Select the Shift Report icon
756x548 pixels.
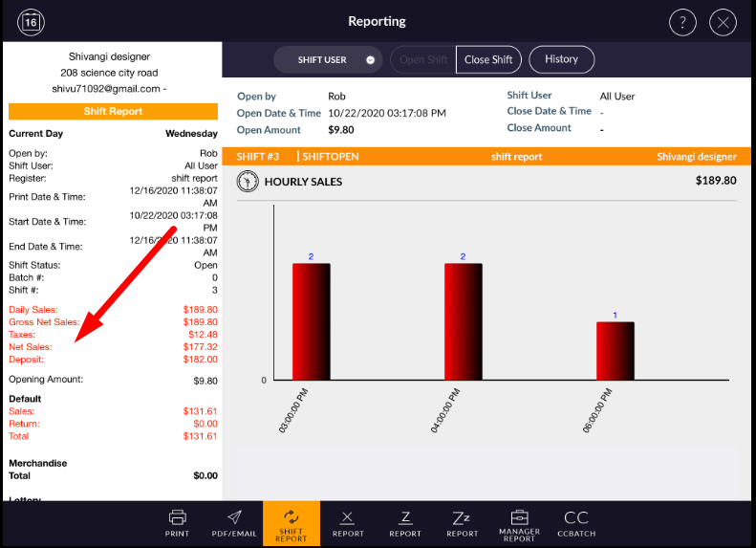click(292, 523)
